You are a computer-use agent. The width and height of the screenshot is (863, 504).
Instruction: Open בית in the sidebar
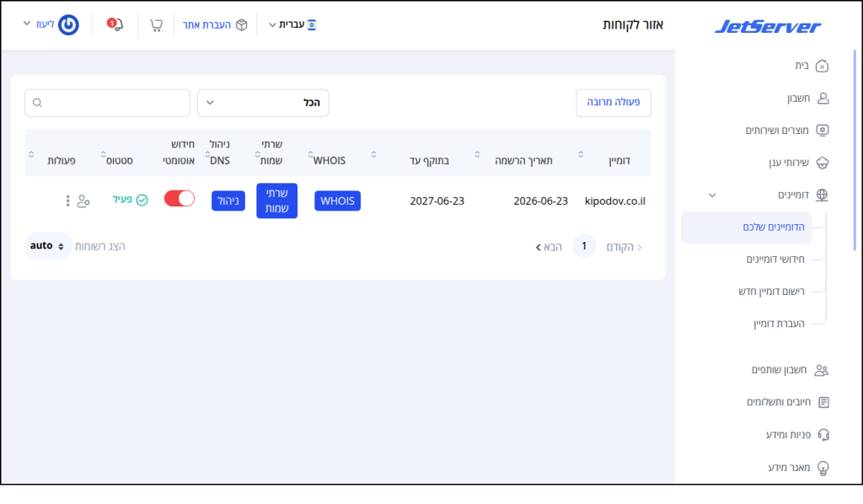pyautogui.click(x=802, y=66)
